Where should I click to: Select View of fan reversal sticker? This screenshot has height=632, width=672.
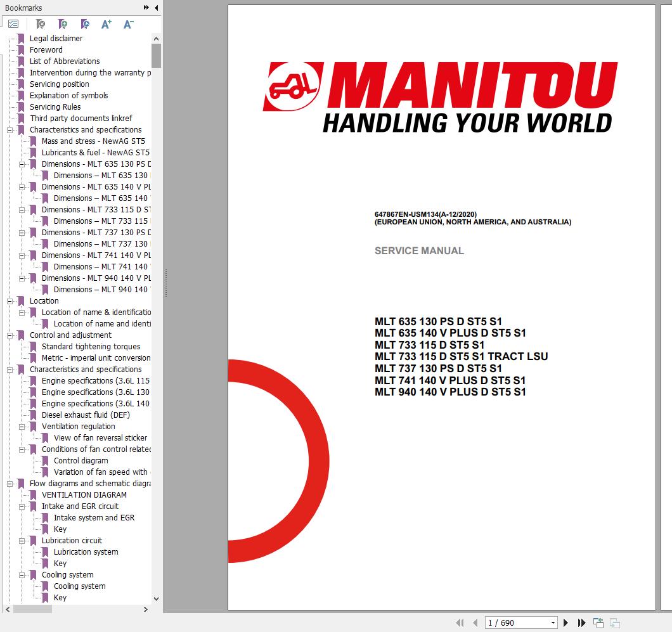tap(100, 438)
